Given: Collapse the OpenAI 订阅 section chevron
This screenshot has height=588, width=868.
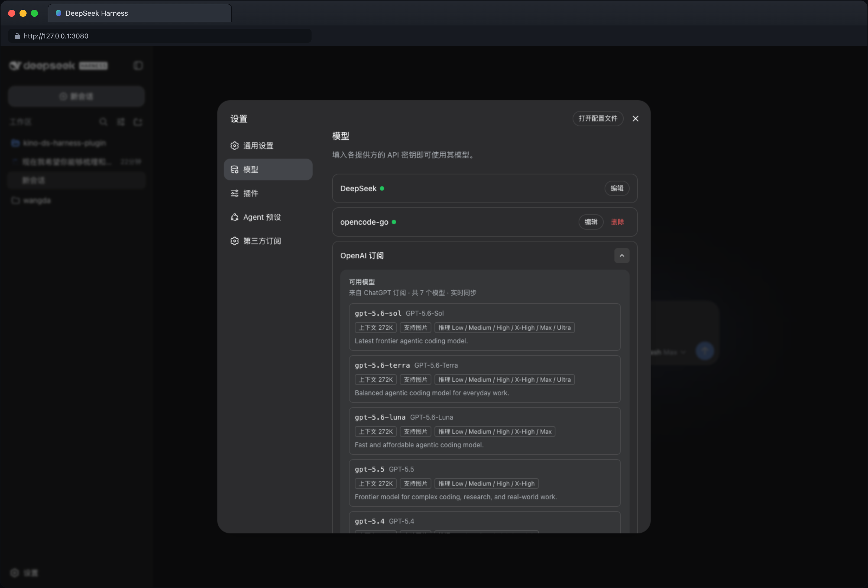Looking at the screenshot, I should coord(622,256).
